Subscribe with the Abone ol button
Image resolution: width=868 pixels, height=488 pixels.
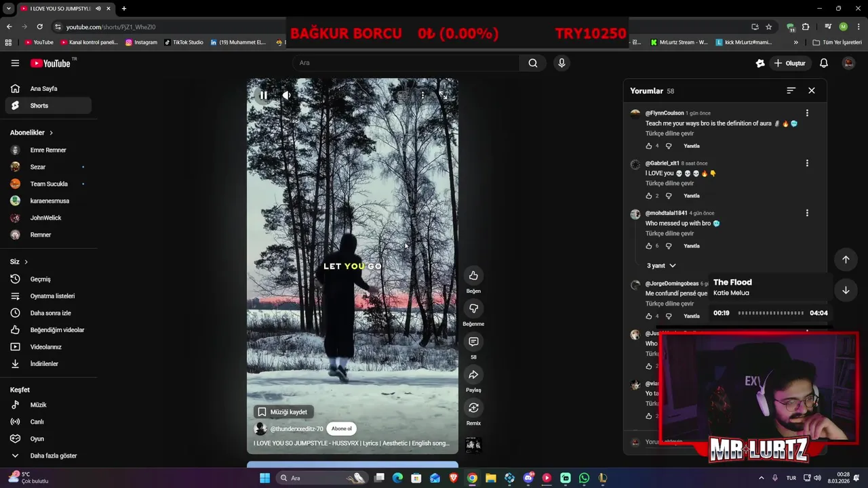342,428
